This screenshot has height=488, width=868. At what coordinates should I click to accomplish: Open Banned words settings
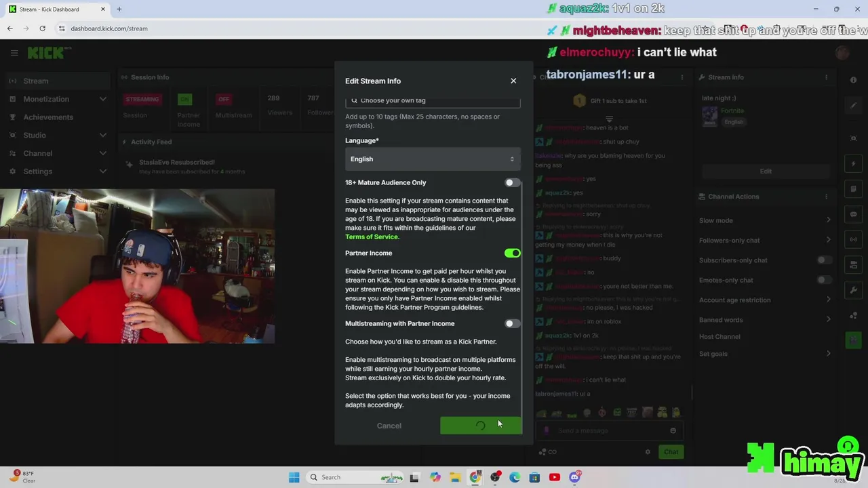coord(765,320)
